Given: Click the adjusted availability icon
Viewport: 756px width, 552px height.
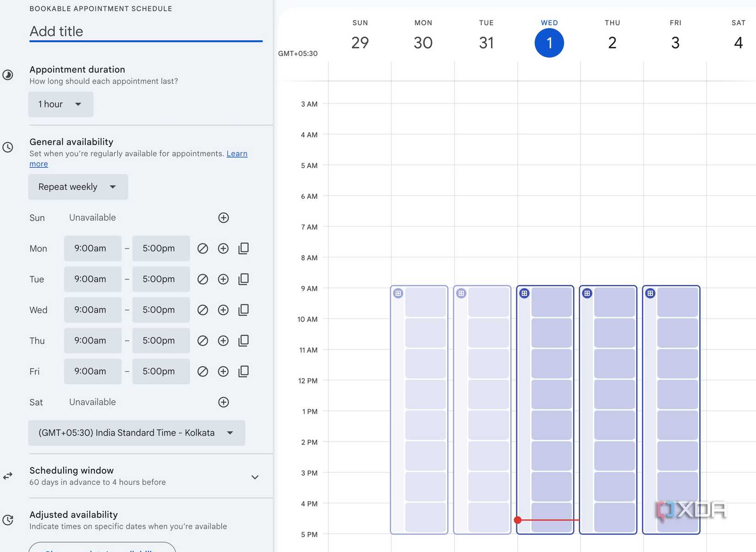Looking at the screenshot, I should pos(8,520).
